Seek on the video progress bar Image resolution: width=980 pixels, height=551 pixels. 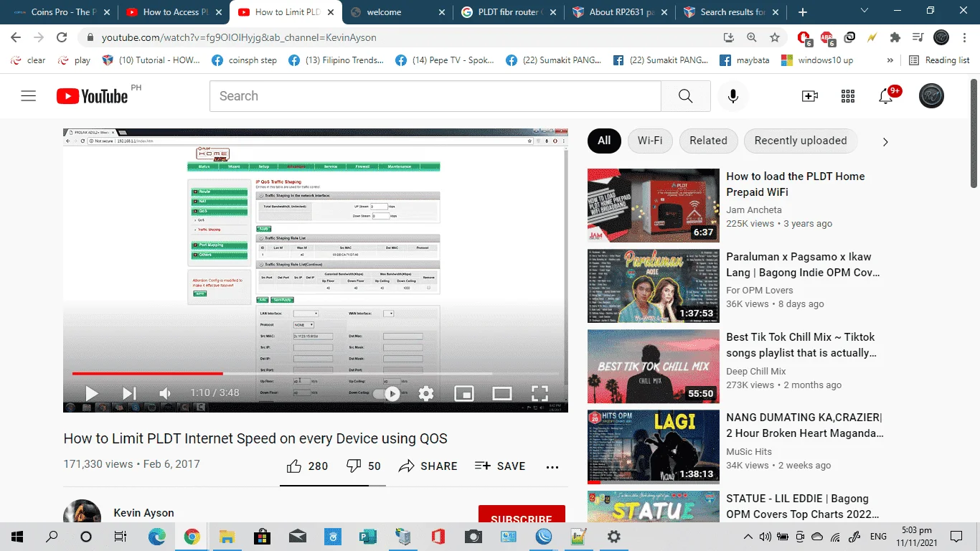(x=316, y=374)
